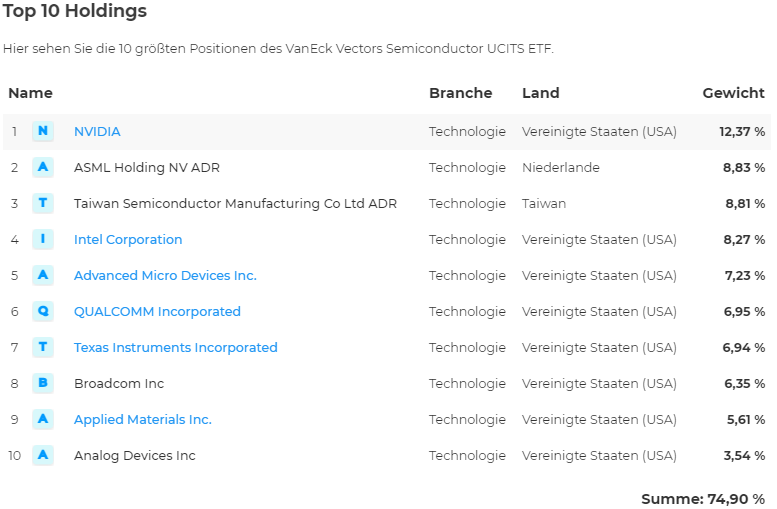Click the Advanced Micro Devices badge icon
The image size is (777, 509).
[x=43, y=275]
